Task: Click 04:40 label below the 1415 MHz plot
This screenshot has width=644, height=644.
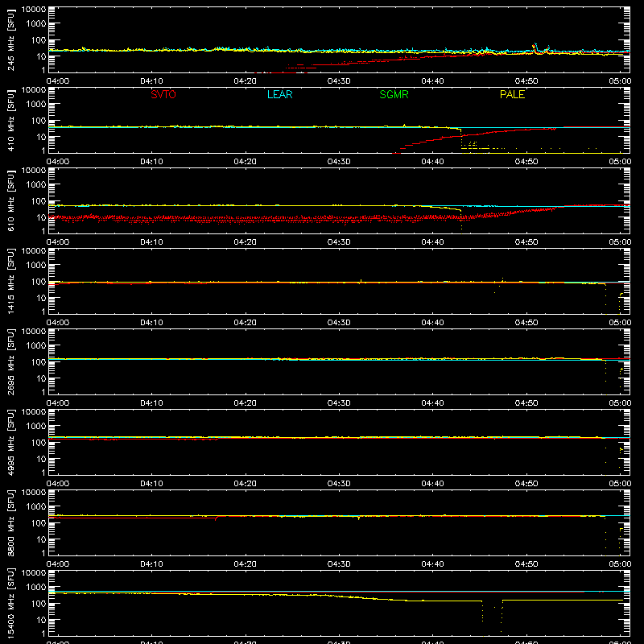Action: coord(432,323)
